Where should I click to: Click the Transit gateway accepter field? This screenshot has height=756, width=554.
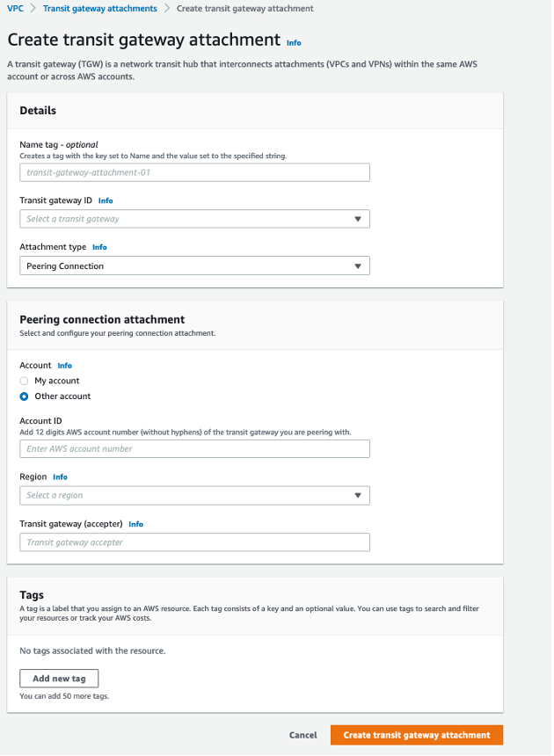click(194, 542)
